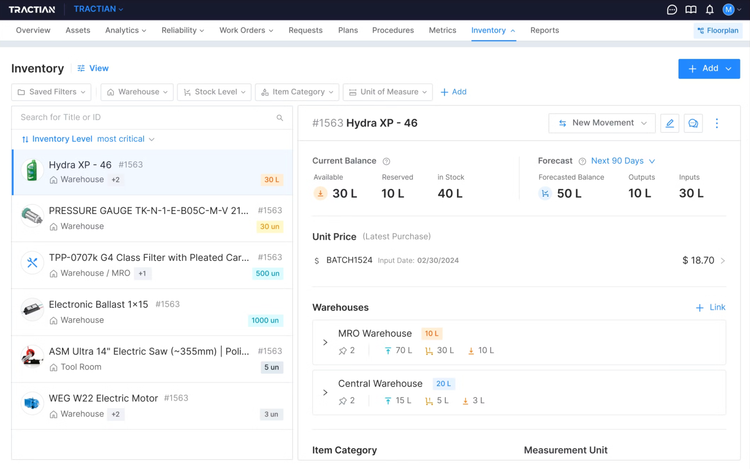This screenshot has width=750, height=469.
Task: Expand the MRO Warehouse row
Action: [325, 342]
